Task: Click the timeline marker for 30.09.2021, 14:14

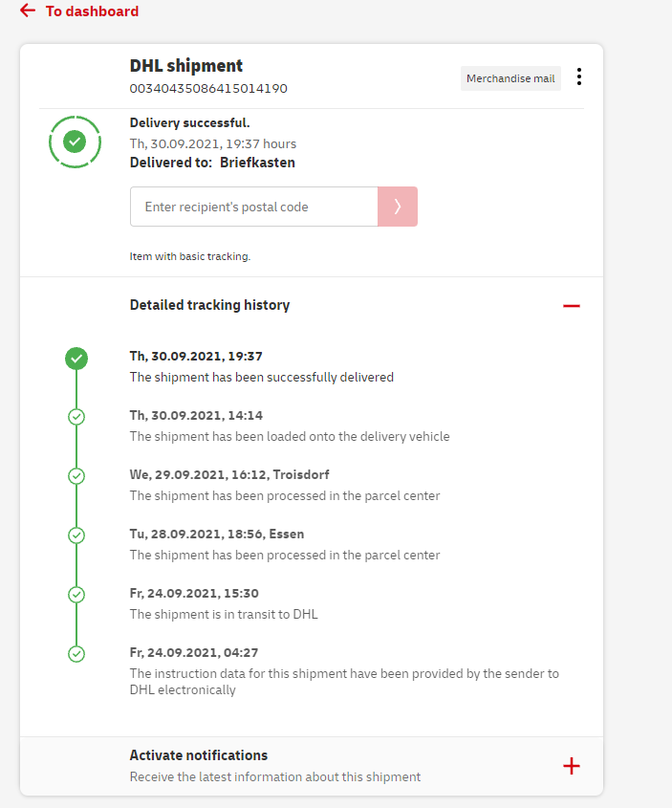Action: coord(76,417)
